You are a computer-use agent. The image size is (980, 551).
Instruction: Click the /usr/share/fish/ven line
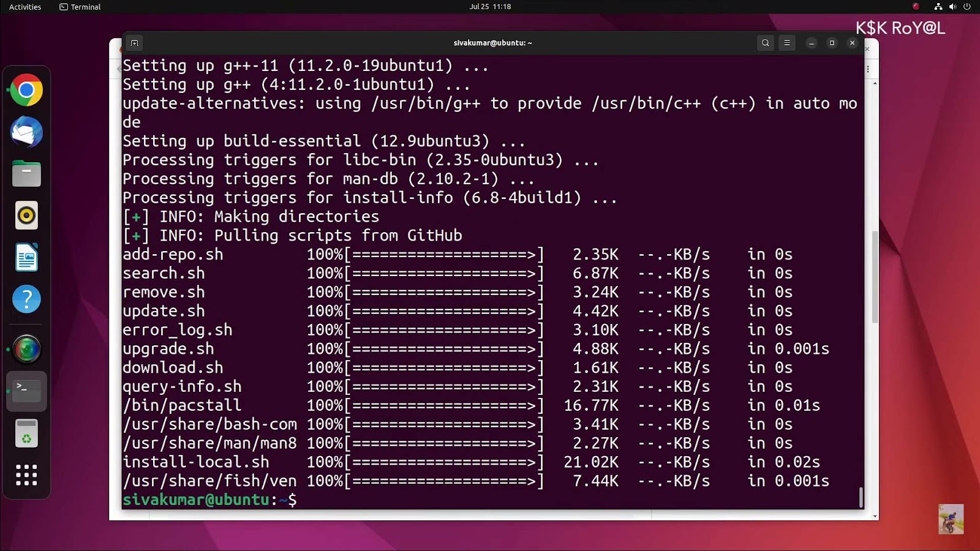point(476,481)
